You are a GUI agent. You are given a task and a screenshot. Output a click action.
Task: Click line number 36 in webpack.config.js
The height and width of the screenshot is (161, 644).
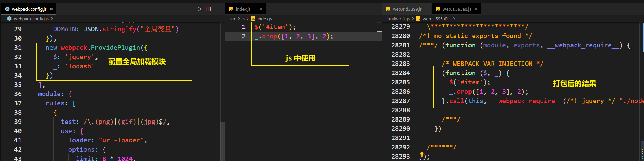point(18,94)
